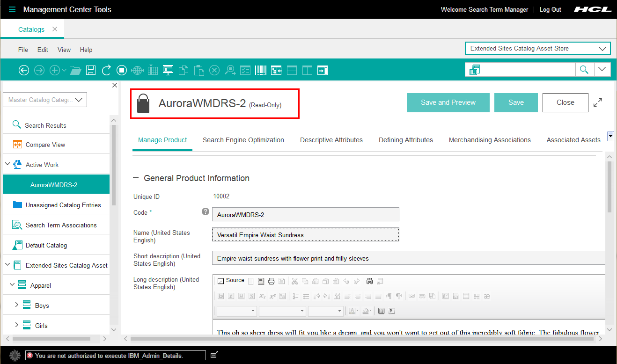
Task: Click the Find (binoculars) icon in the editor
Action: tap(370, 280)
